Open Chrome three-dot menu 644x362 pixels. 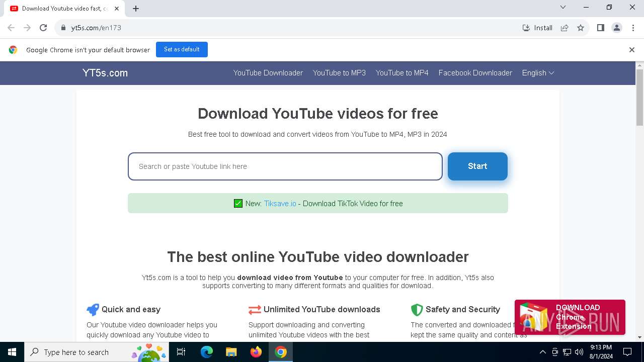(x=633, y=28)
